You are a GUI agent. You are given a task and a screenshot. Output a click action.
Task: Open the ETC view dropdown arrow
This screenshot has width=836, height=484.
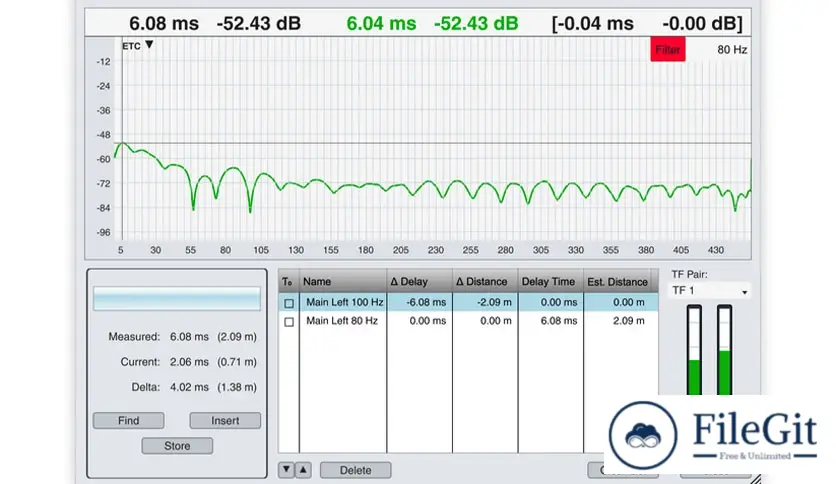pyautogui.click(x=149, y=45)
